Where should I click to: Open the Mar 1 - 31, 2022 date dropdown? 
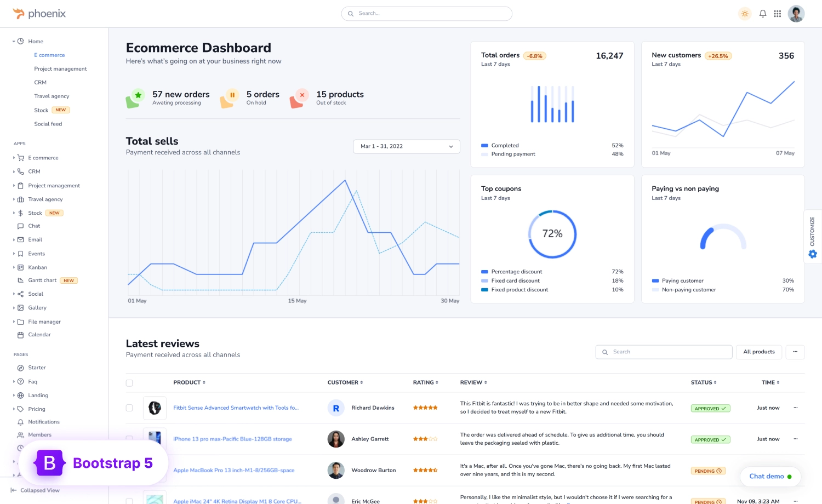[407, 146]
